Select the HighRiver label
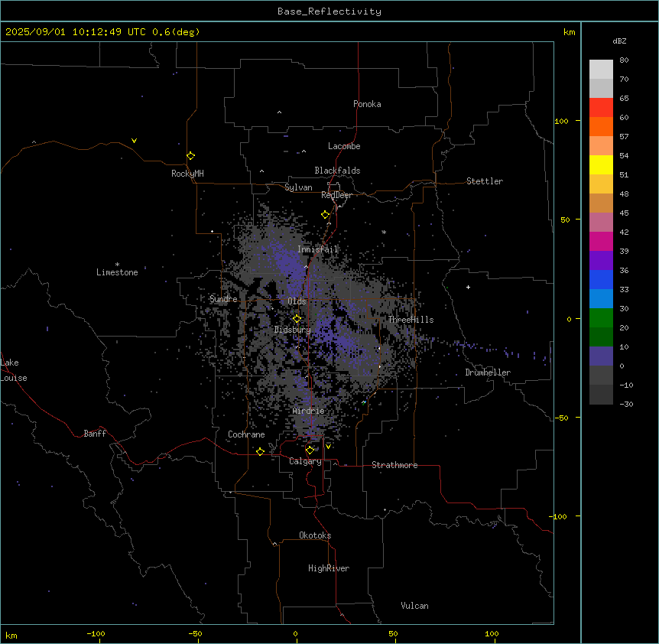Viewport: 659px width, 644px height. point(329,568)
